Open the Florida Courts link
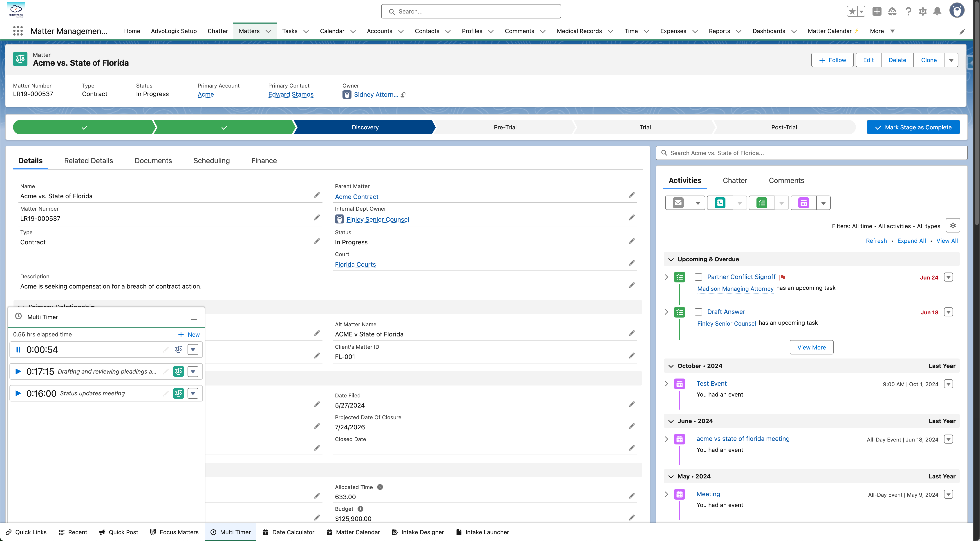The height and width of the screenshot is (541, 980). pos(355,265)
